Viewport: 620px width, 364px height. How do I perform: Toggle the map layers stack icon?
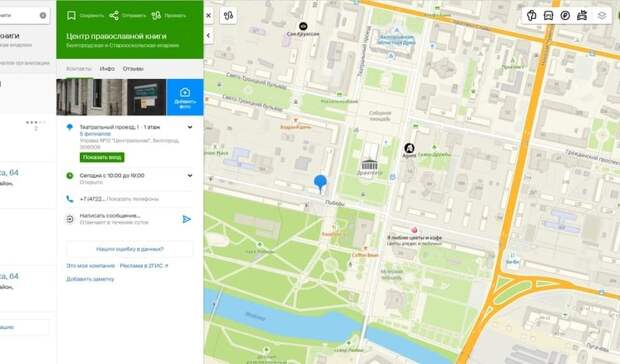602,15
